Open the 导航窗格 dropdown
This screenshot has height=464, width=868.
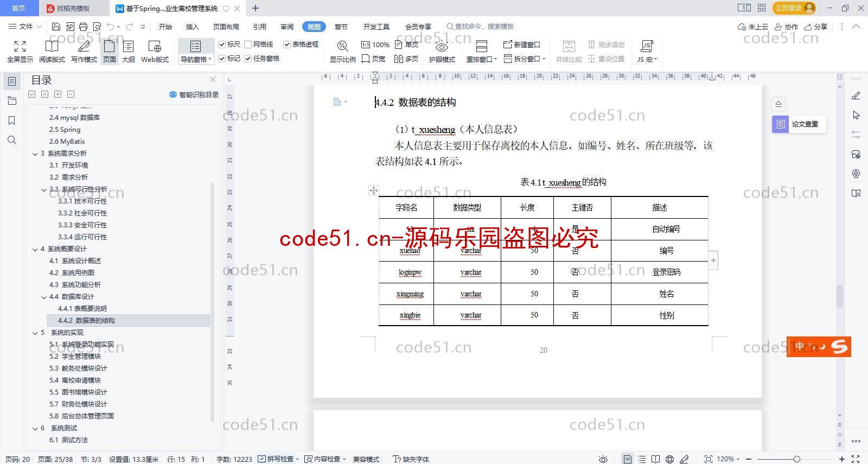point(196,60)
